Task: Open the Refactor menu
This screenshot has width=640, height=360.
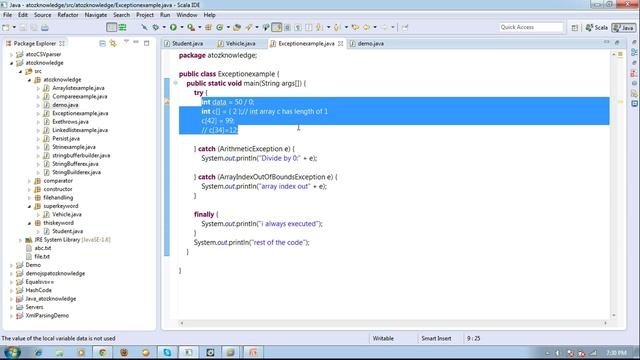Action: click(x=68, y=15)
